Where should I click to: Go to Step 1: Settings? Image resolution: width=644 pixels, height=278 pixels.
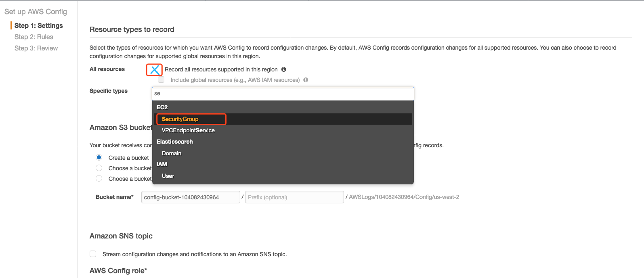pyautogui.click(x=39, y=25)
